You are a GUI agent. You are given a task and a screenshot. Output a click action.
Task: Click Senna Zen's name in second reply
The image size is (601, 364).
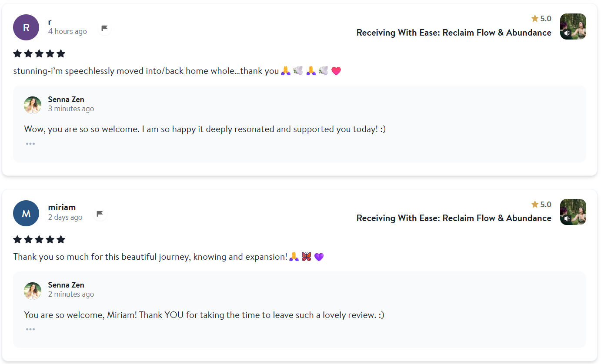click(66, 285)
